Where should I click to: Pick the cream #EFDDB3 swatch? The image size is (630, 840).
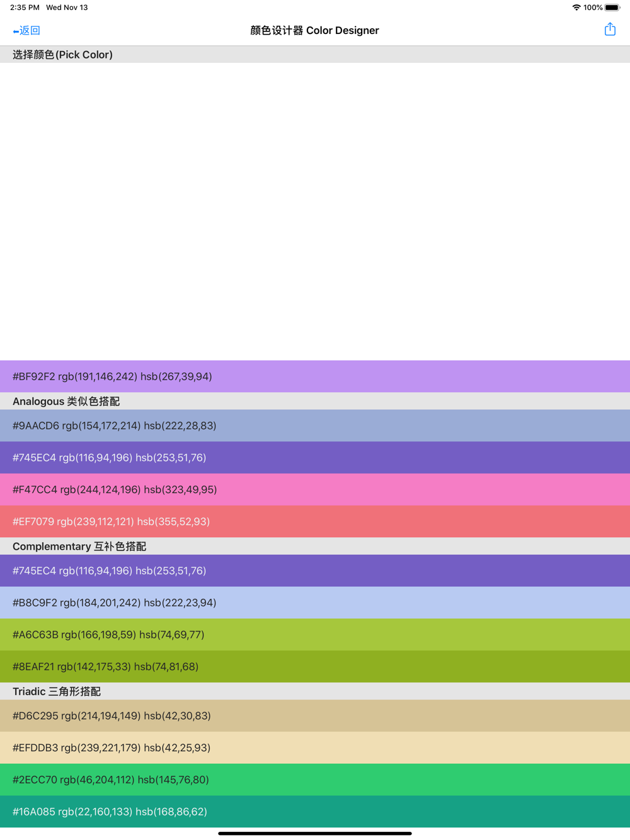click(x=315, y=748)
